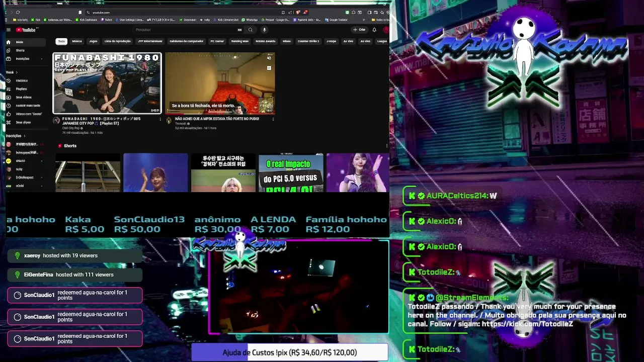Open the Criar button menu
Screen dimensions: 644x362
tap(359, 30)
